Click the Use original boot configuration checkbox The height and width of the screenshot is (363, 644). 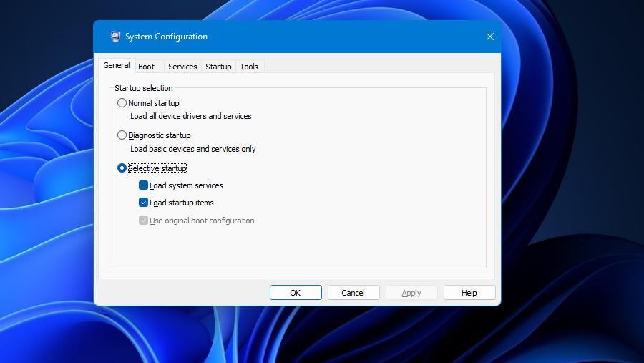pyautogui.click(x=144, y=221)
